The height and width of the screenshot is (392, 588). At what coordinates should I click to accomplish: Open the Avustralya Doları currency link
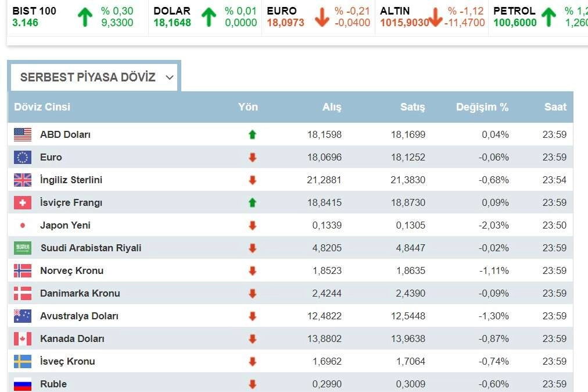coord(79,316)
